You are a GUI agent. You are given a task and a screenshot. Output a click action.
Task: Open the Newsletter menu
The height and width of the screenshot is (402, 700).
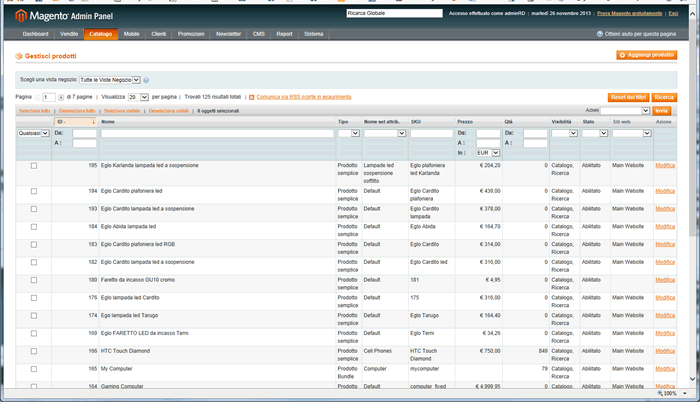coord(229,34)
